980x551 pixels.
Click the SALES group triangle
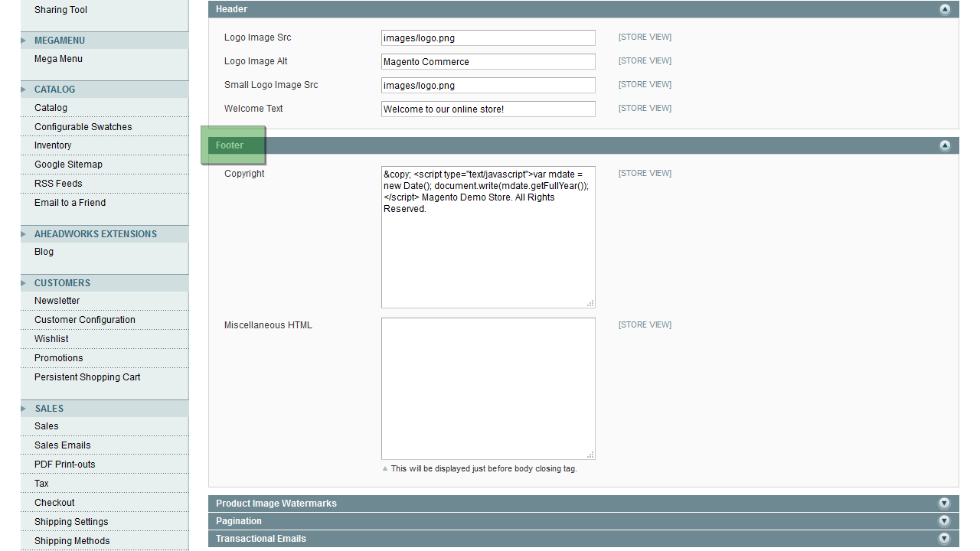(24, 409)
